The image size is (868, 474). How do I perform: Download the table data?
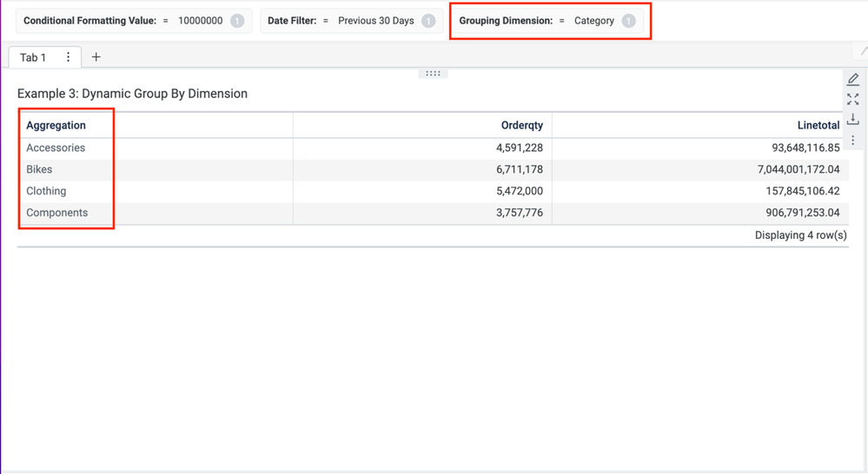pos(852,119)
